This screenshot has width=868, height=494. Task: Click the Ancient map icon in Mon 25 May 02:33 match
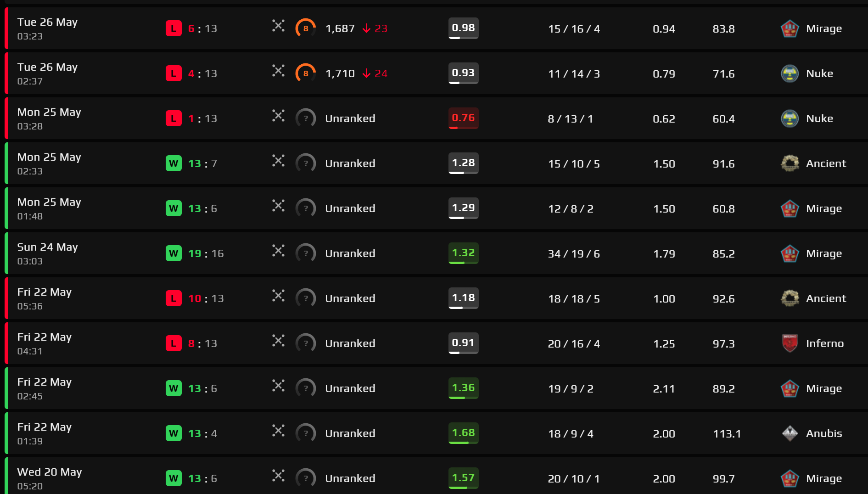point(790,163)
